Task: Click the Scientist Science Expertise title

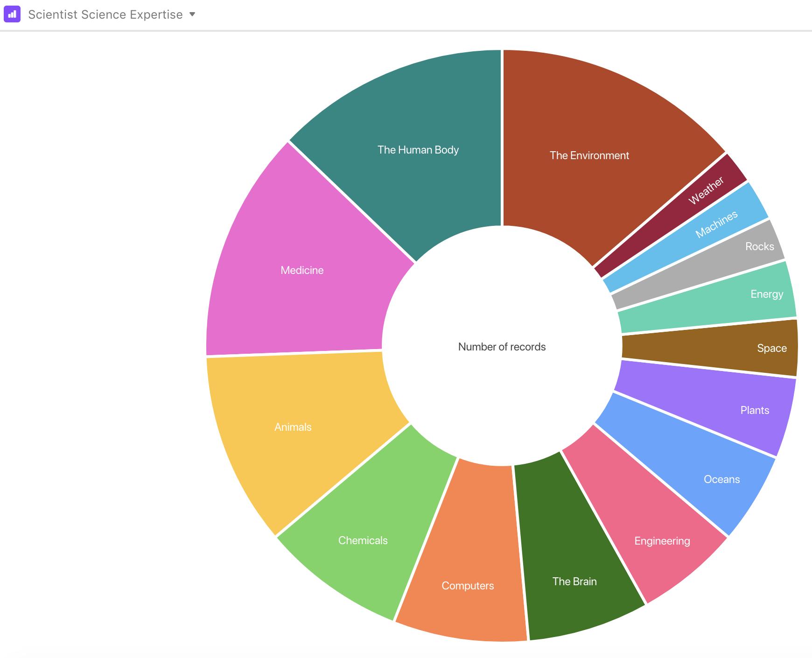Action: pyautogui.click(x=105, y=14)
